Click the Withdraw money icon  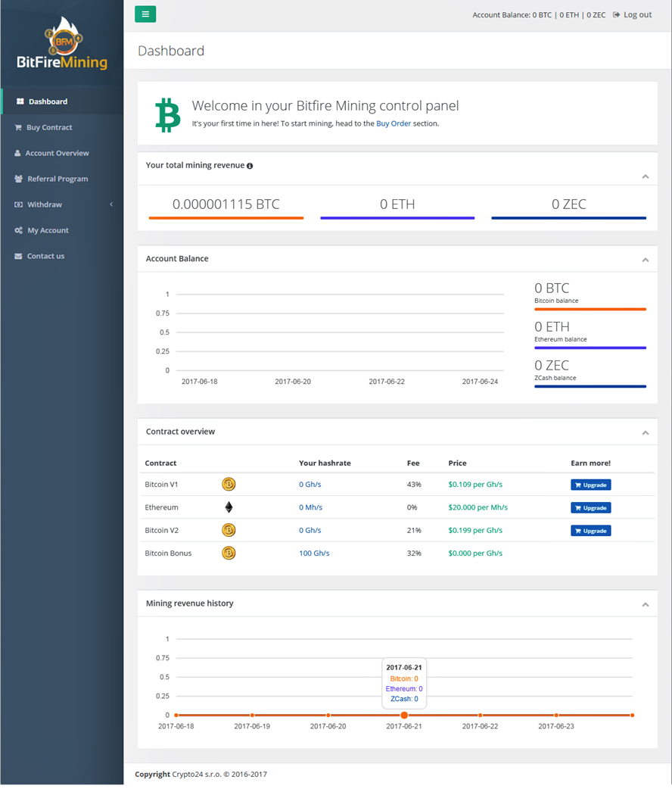point(19,204)
